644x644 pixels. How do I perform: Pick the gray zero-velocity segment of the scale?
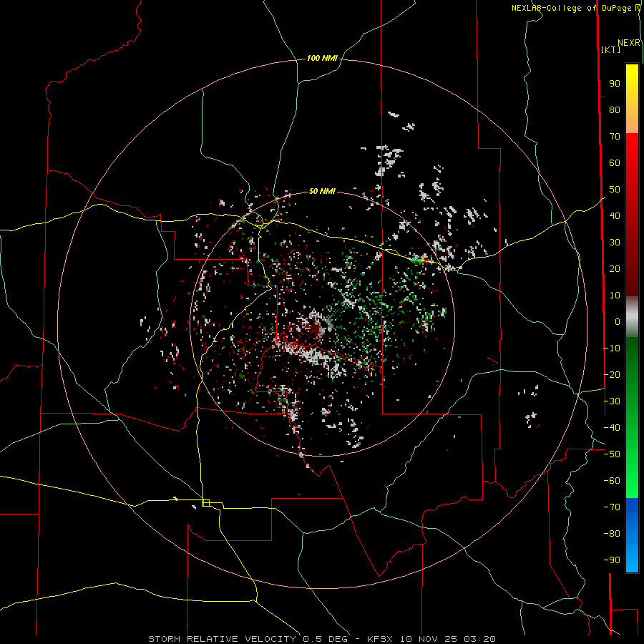[x=632, y=317]
